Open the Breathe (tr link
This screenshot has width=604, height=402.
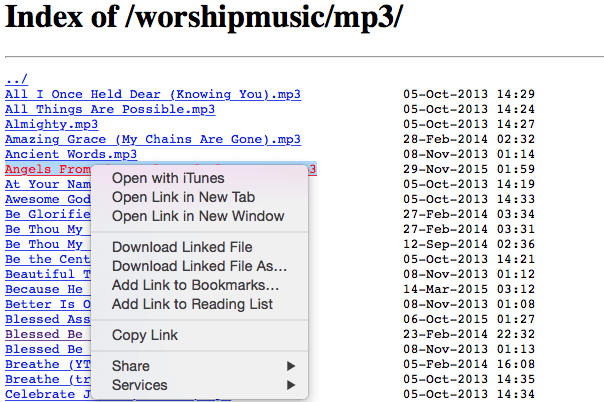pos(48,380)
